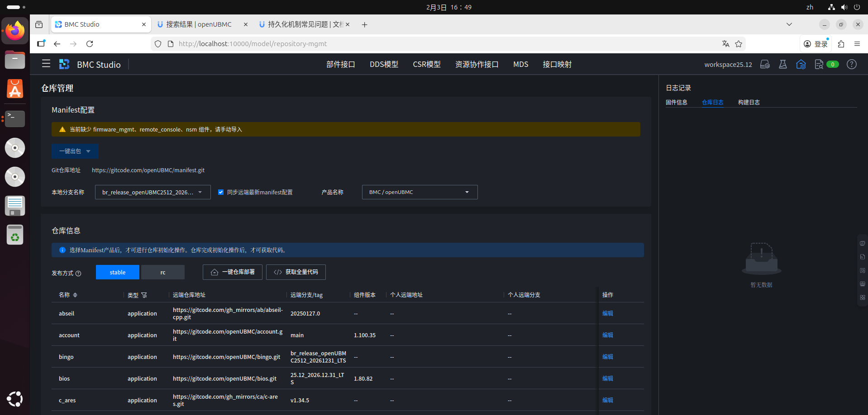The image size is (868, 415).
Task: Switch to the 构建日志 log tab
Action: [749, 102]
